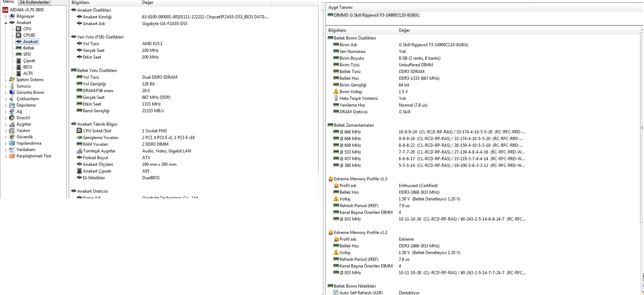The image size is (644, 295).
Task: Open the Sunucu server category
Action: click(x=23, y=86)
